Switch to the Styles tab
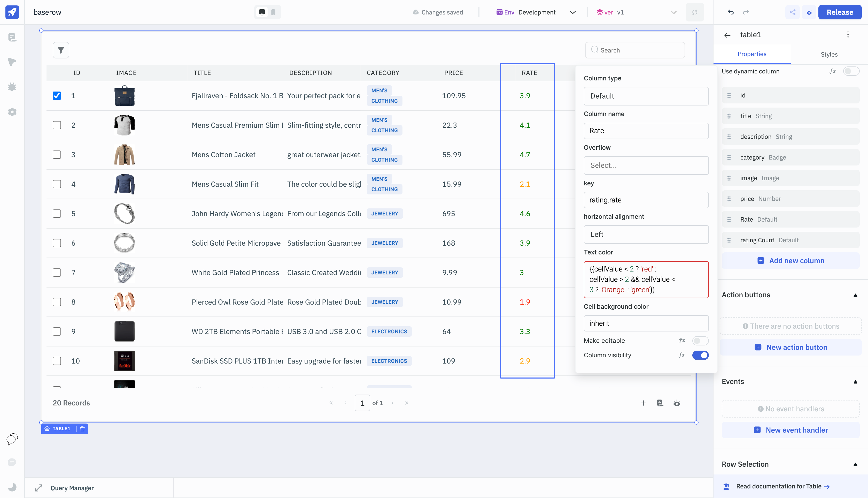Image resolution: width=868 pixels, height=498 pixels. (829, 54)
